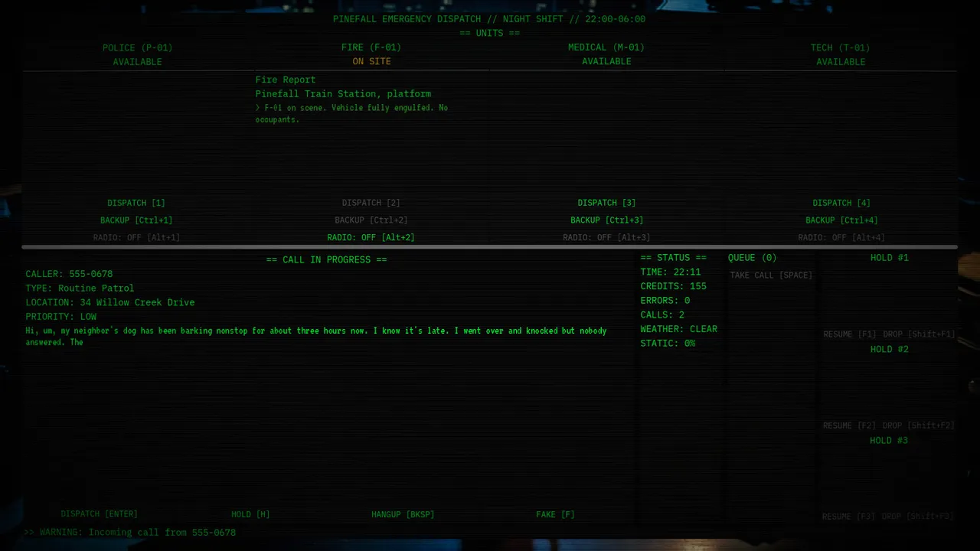Click the CALL IN PROGRESS heading

pos(327,259)
